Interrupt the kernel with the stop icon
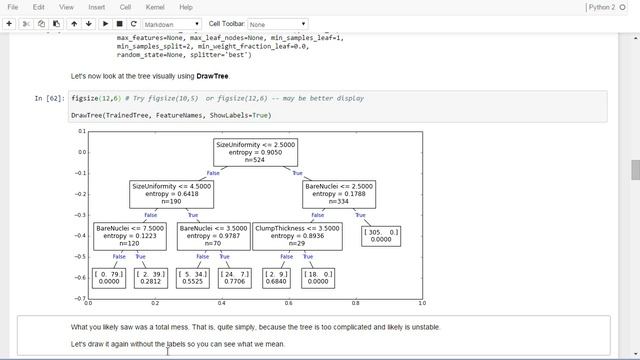640x360 pixels. (x=120, y=24)
